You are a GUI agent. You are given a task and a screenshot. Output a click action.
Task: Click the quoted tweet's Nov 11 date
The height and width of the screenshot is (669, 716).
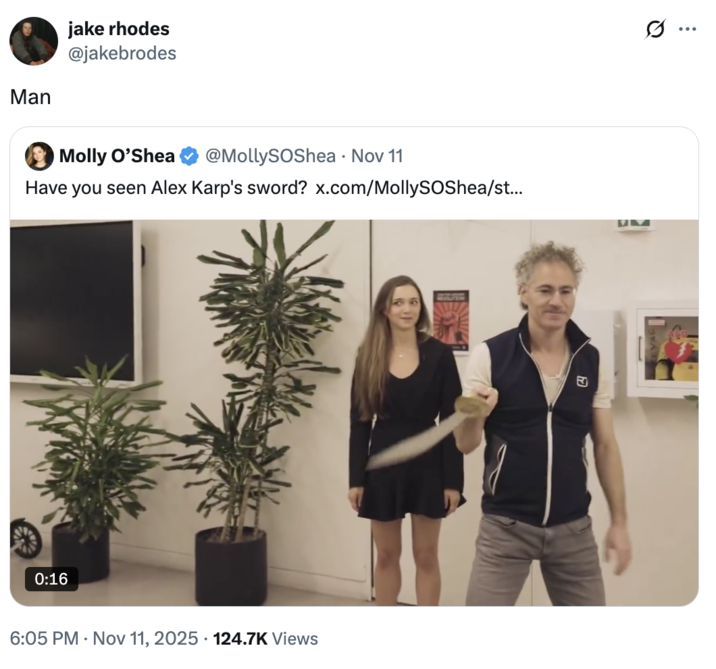click(377, 156)
